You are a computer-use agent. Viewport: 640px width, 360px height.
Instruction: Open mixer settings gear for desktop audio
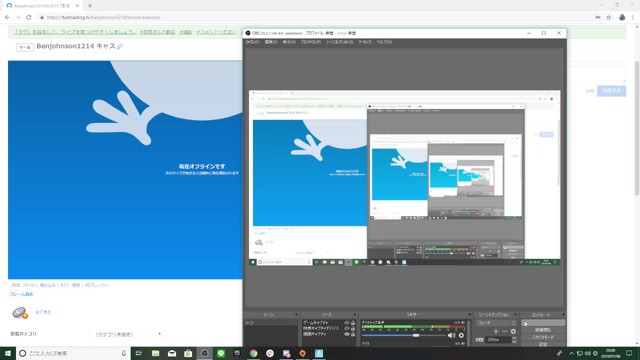[461, 336]
